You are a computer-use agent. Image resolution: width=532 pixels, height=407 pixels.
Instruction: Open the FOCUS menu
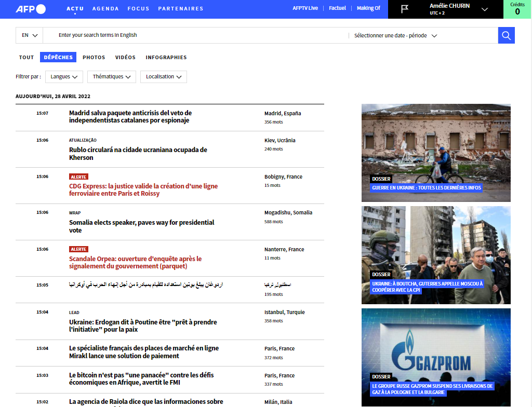pos(138,8)
